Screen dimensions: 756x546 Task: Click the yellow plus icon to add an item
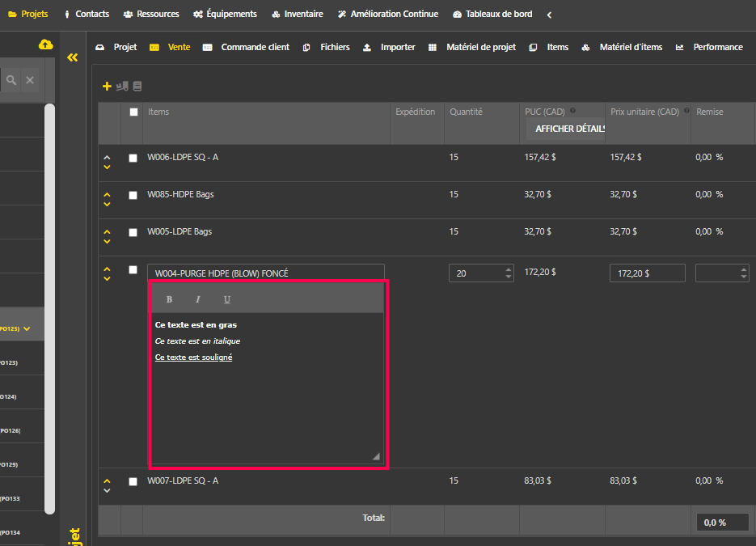point(107,87)
